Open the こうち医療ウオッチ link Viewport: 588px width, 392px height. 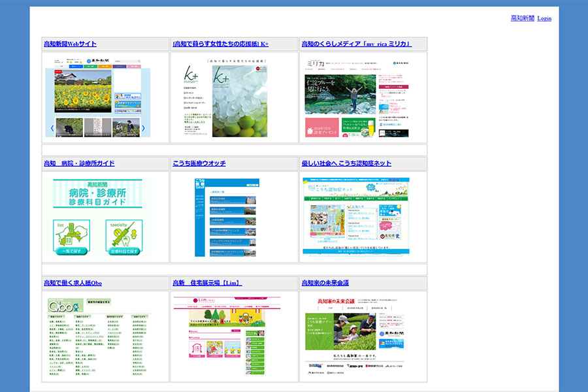click(199, 163)
